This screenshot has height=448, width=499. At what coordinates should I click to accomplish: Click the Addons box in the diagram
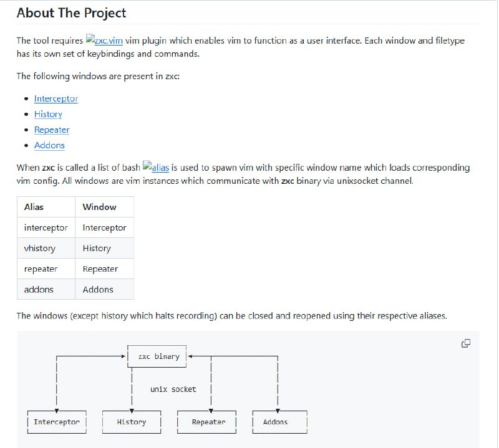[275, 422]
